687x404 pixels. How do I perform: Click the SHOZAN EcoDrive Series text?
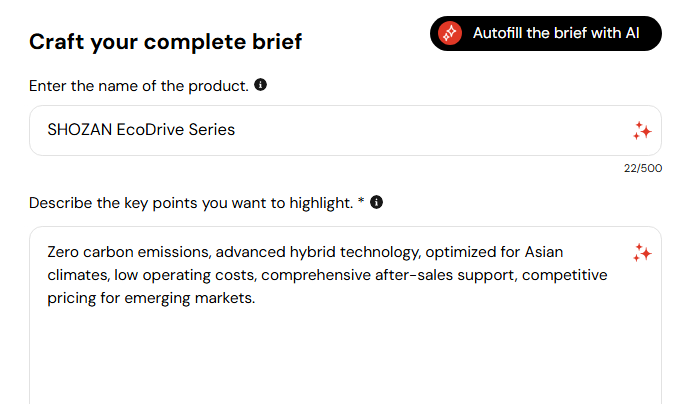click(141, 130)
